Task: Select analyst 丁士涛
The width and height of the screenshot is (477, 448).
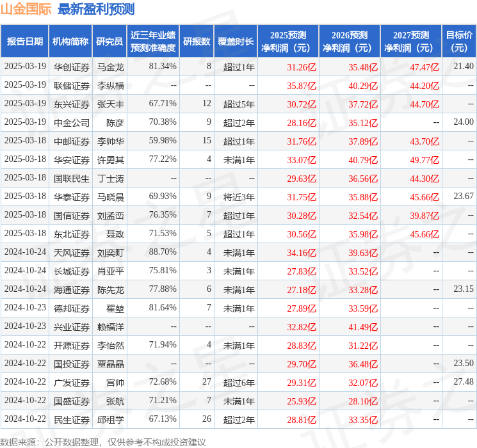Action: (x=110, y=178)
